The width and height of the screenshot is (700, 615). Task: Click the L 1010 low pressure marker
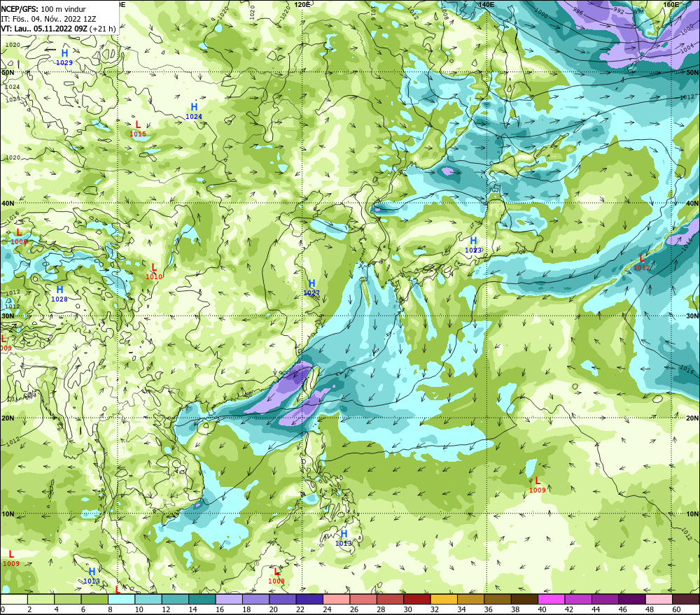[154, 271]
